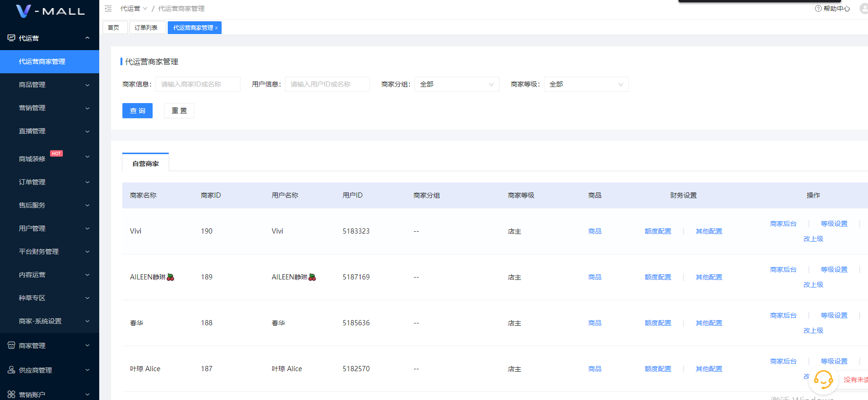Expand 订单管理 submenu
The height and width of the screenshot is (400, 868).
(x=87, y=182)
